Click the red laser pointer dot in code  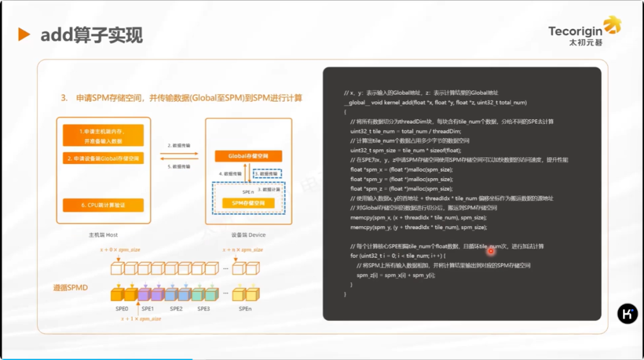[490, 251]
